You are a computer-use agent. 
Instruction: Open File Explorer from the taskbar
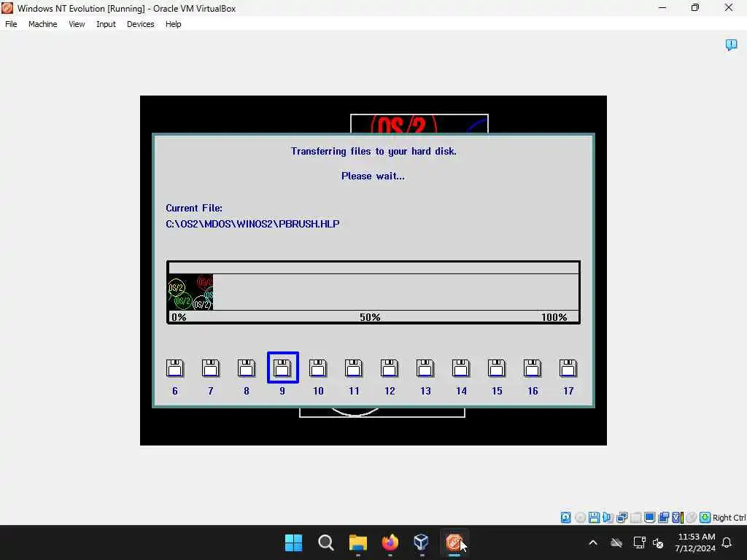[357, 542]
